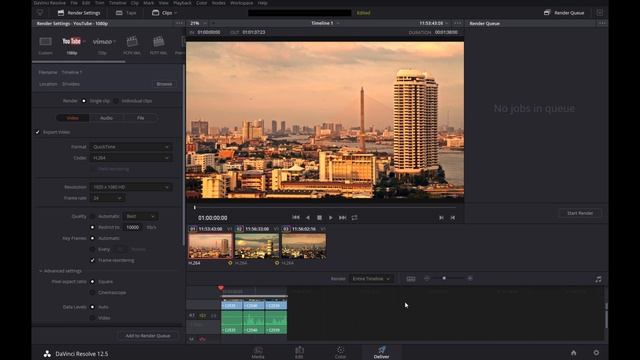Select Quality Automatic radio button
Screen dimensions: 640x360
tap(92, 216)
